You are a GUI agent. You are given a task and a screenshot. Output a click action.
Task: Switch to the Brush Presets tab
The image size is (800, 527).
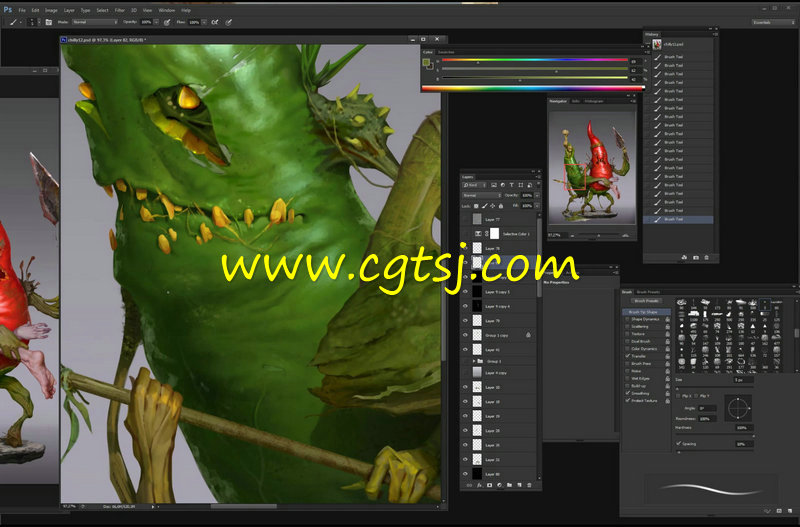pyautogui.click(x=648, y=292)
